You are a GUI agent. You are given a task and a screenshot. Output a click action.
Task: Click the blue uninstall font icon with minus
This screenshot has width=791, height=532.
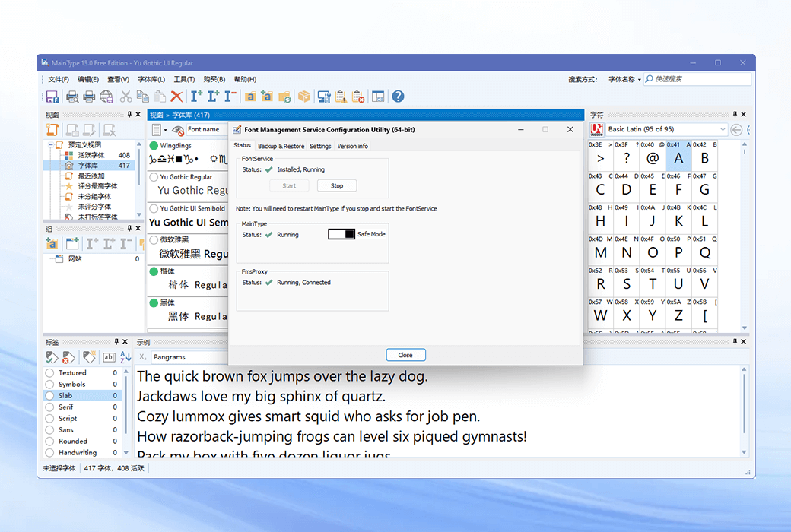[x=230, y=96]
